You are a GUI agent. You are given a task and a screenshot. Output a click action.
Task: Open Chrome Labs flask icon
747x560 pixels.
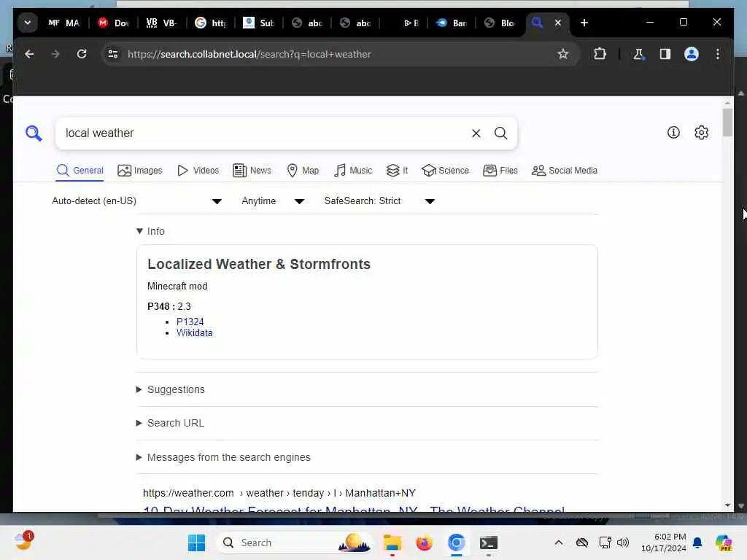639,54
